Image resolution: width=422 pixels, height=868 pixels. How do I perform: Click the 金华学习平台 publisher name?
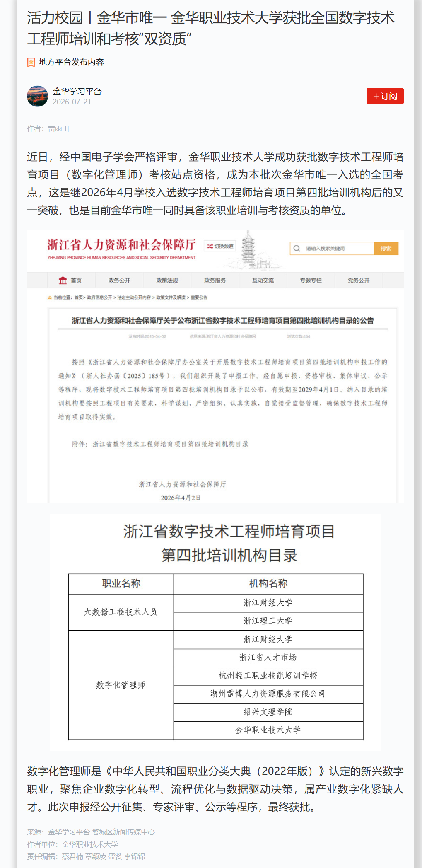[77, 92]
